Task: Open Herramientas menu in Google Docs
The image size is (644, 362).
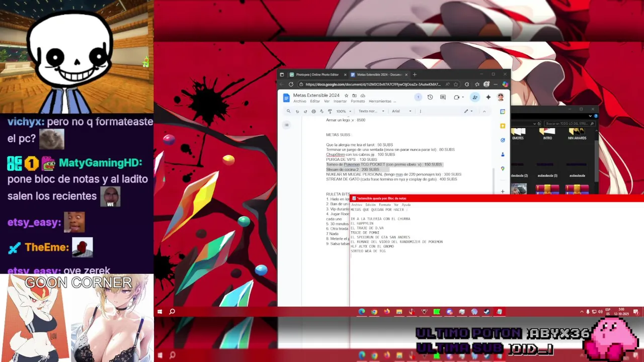Action: (380, 101)
